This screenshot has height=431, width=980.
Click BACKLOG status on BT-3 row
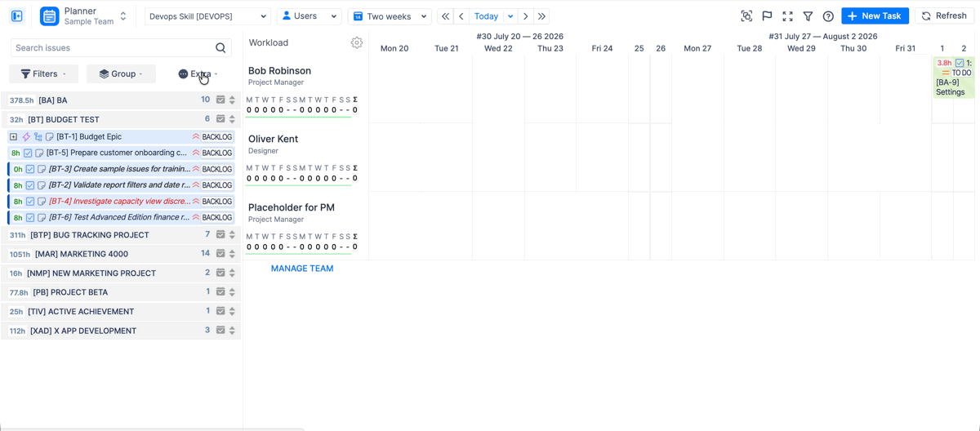[x=217, y=169]
